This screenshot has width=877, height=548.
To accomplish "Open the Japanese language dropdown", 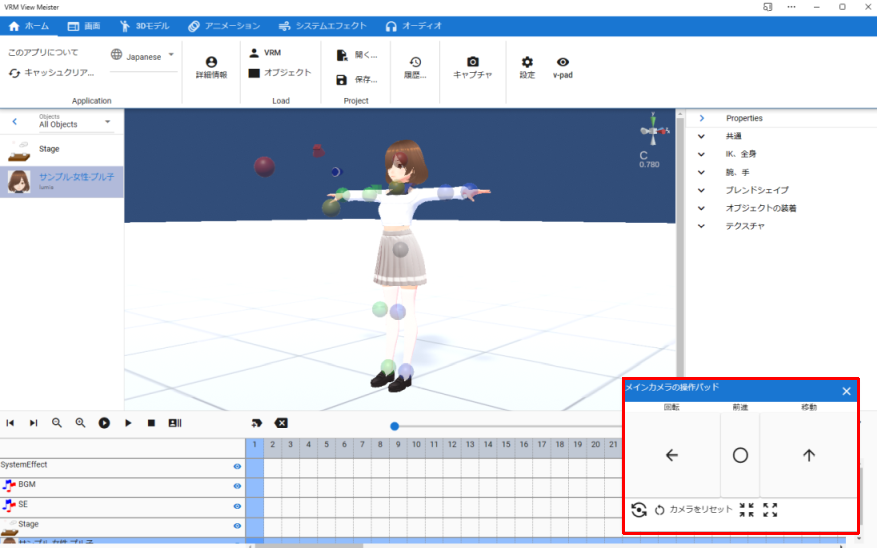I will 143,56.
